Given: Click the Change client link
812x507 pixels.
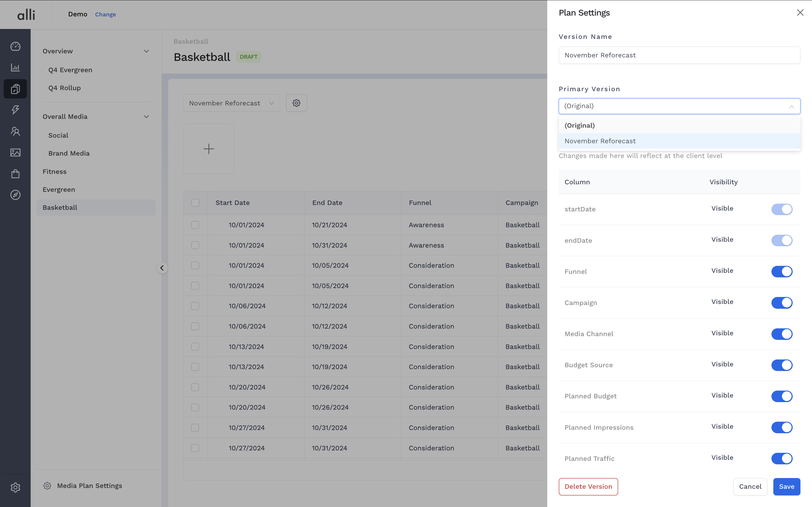Looking at the screenshot, I should click(105, 14).
